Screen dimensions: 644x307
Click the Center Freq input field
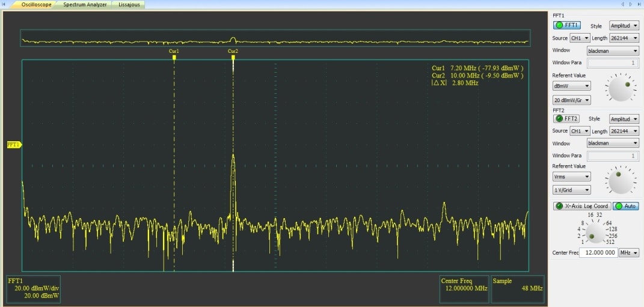coord(598,253)
